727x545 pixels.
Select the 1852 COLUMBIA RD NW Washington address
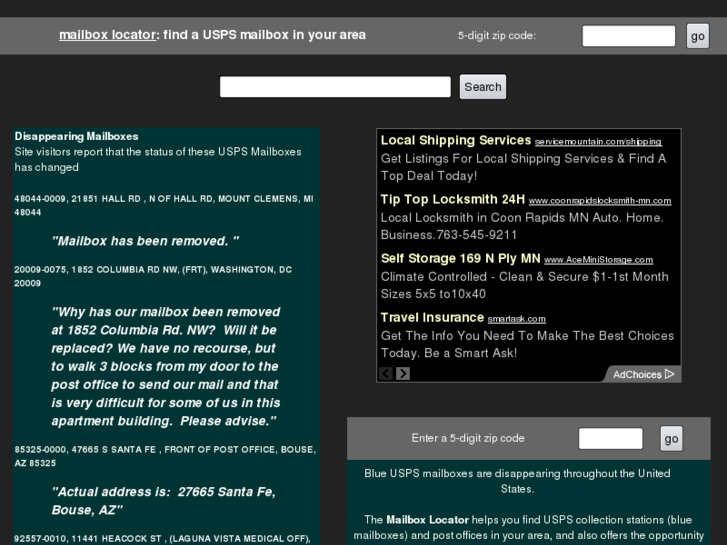[x=153, y=276]
